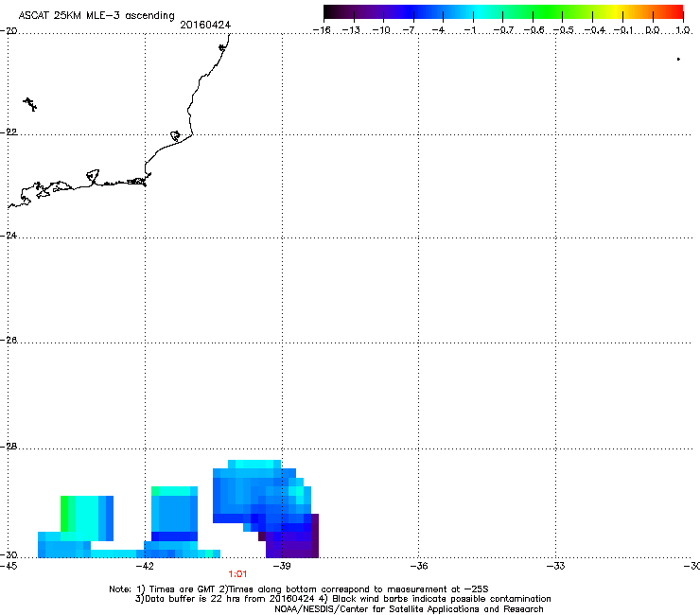Click the -10 value on color scale
This screenshot has width=700, height=615.
(x=381, y=30)
